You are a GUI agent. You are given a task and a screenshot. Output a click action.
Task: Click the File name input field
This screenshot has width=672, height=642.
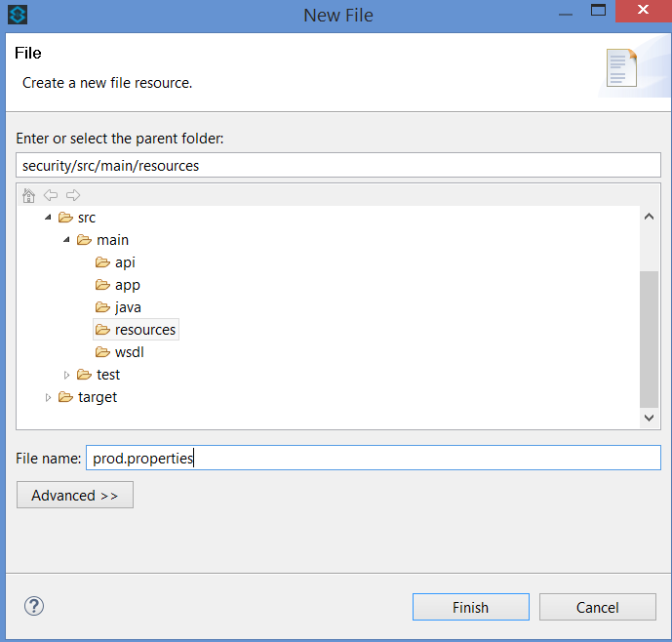pyautogui.click(x=374, y=458)
